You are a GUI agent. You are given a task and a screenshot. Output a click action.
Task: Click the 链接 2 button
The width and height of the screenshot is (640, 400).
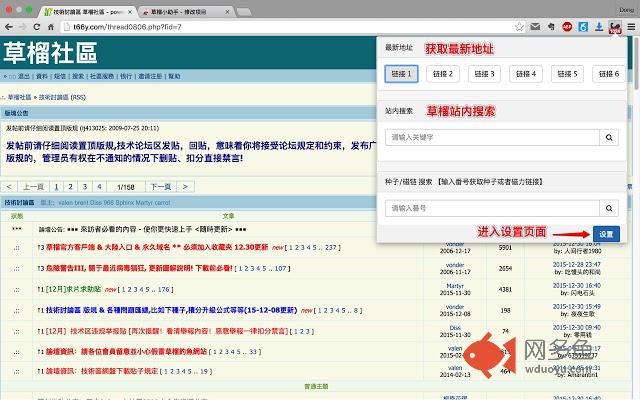point(443,74)
